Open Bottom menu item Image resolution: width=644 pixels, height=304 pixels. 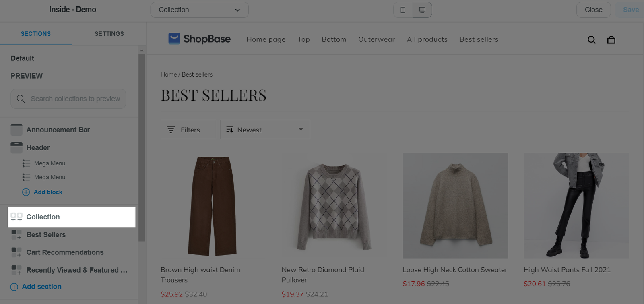334,39
